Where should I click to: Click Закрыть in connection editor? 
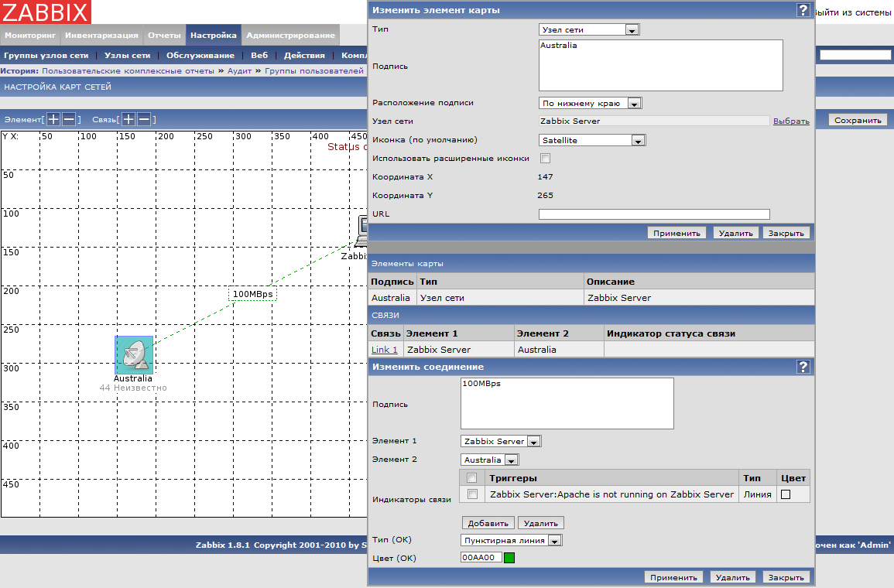[x=786, y=577]
